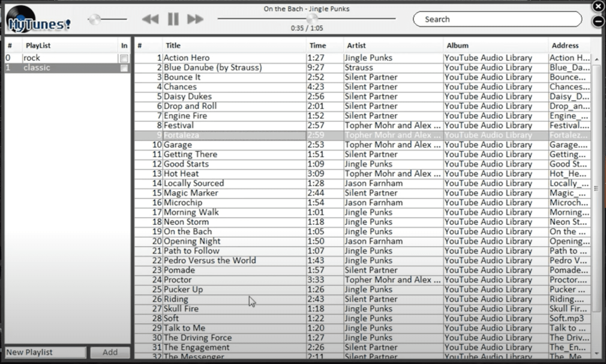This screenshot has height=364, width=606.
Task: Click the Add button to create a playlist
Action: click(110, 352)
